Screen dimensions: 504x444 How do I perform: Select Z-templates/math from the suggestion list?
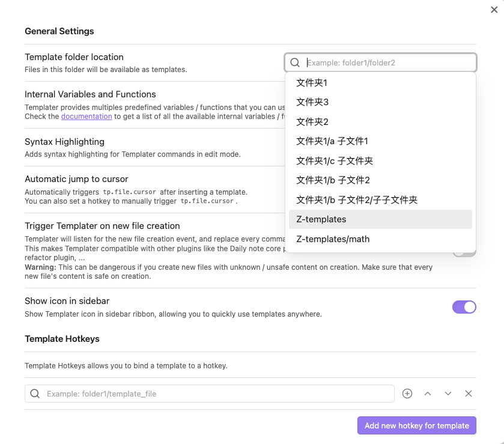333,239
